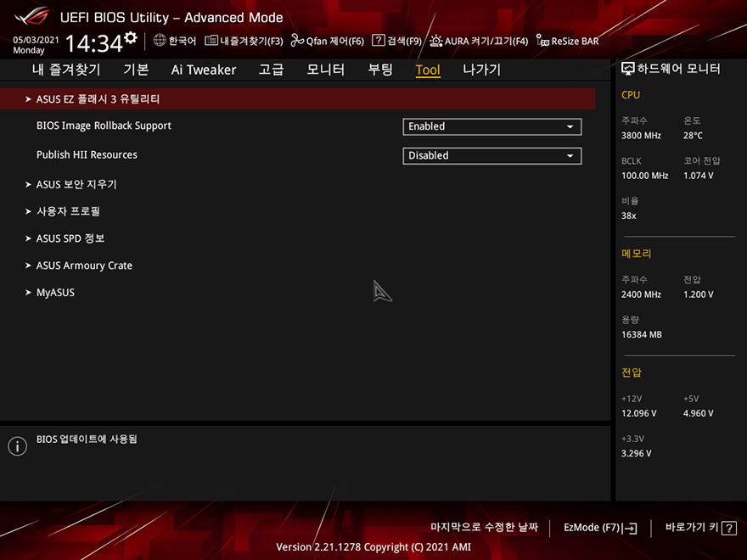Image resolution: width=747 pixels, height=560 pixels.
Task: Click the CPU frequency 3800 MHz value
Action: click(641, 136)
